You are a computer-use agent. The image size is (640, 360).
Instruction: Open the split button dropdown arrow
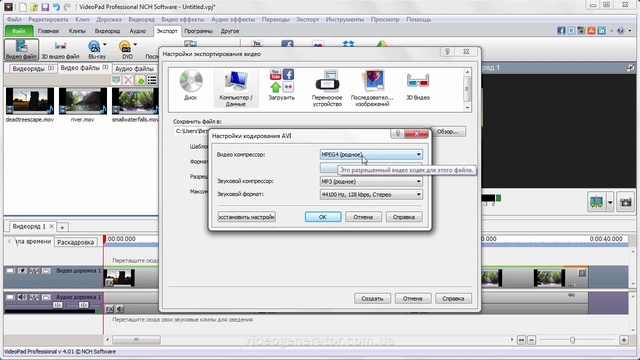pos(610,202)
